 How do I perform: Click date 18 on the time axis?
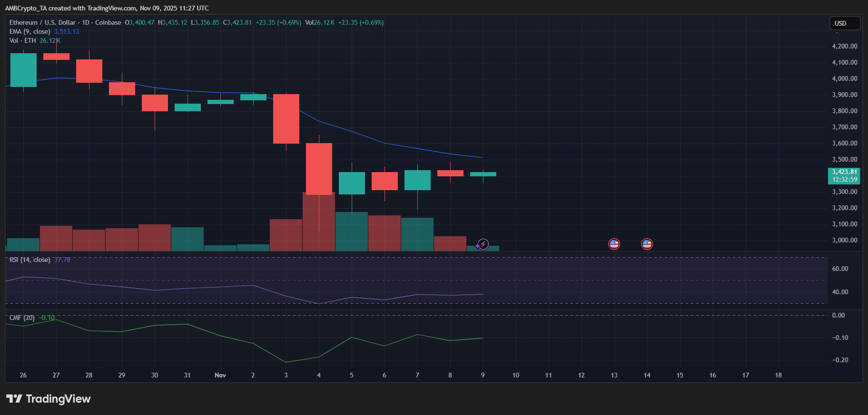click(x=778, y=375)
